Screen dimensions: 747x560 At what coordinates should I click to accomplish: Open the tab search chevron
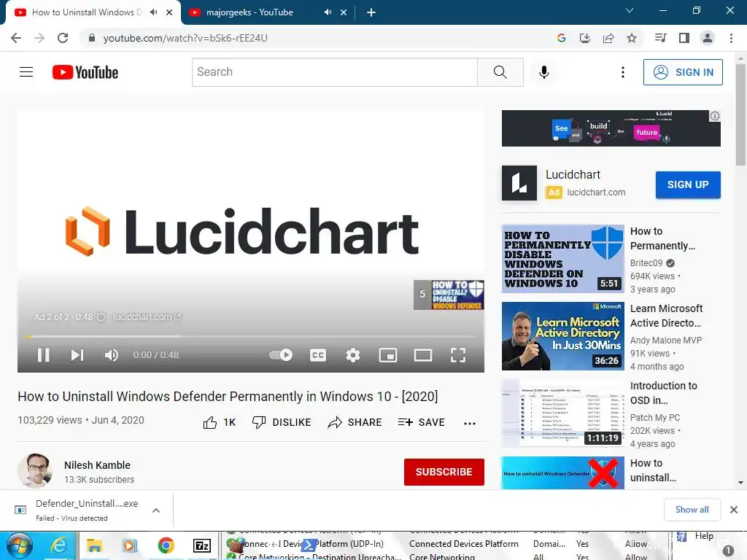[x=630, y=10]
